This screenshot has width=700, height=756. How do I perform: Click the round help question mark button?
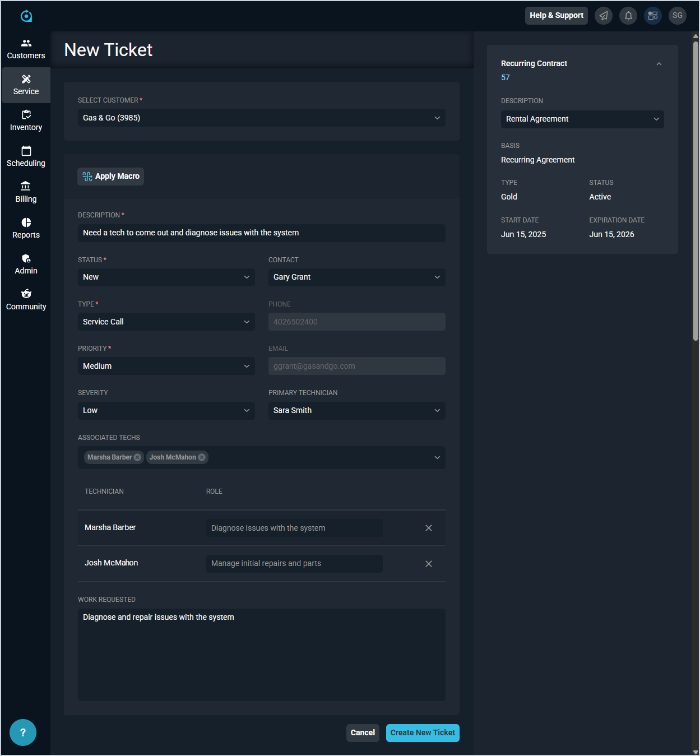(23, 732)
